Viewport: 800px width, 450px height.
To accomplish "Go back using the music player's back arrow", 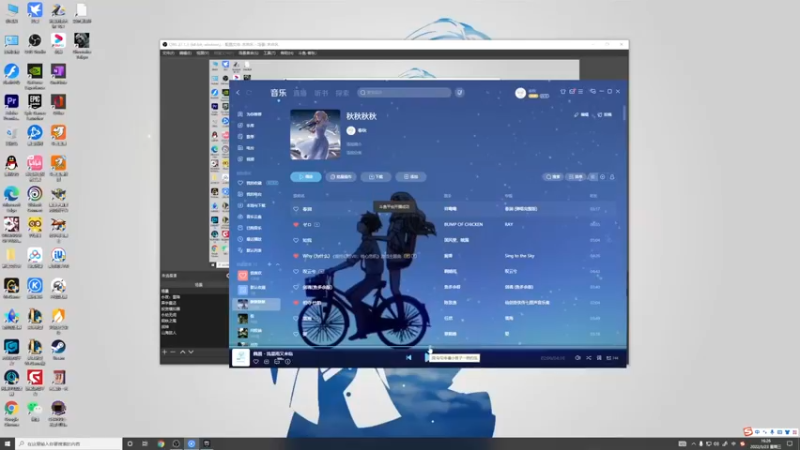I will click(238, 92).
